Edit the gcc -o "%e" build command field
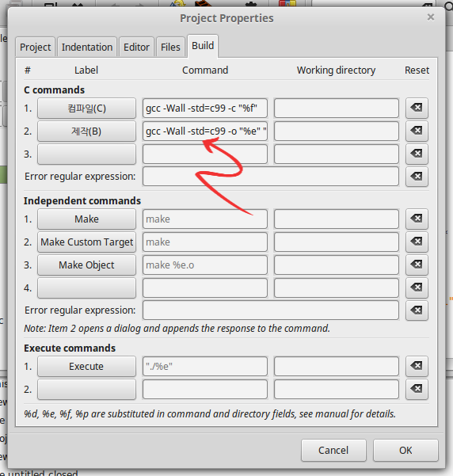 pos(205,131)
